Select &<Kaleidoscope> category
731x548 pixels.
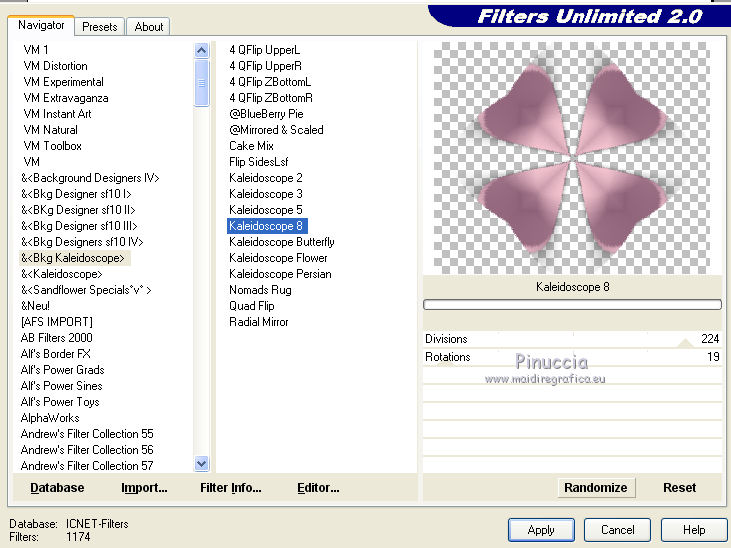click(61, 274)
